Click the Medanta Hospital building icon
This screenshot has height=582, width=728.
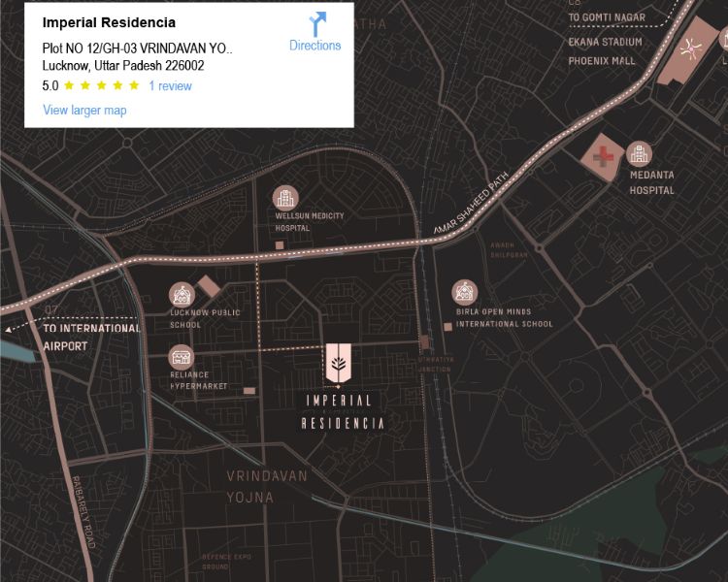coord(640,153)
